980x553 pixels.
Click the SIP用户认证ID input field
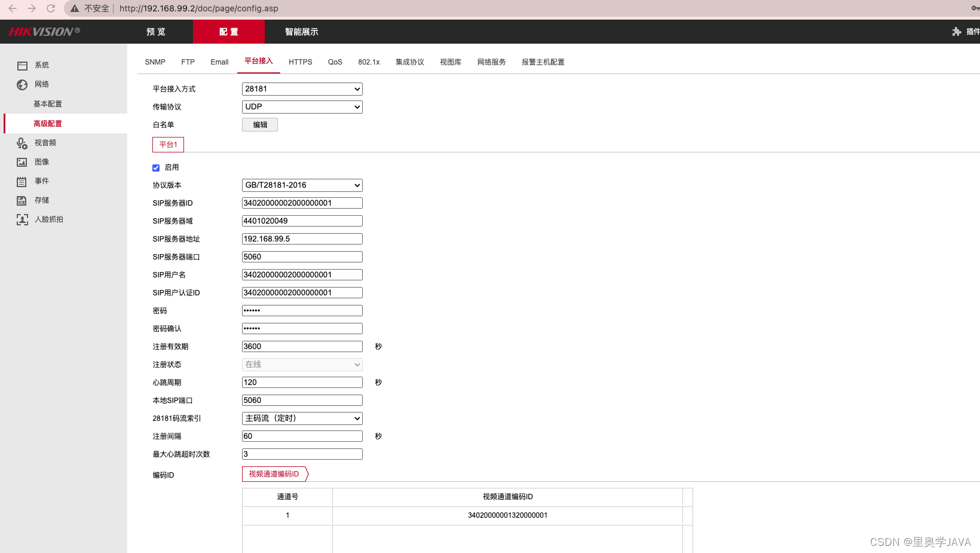pos(302,293)
